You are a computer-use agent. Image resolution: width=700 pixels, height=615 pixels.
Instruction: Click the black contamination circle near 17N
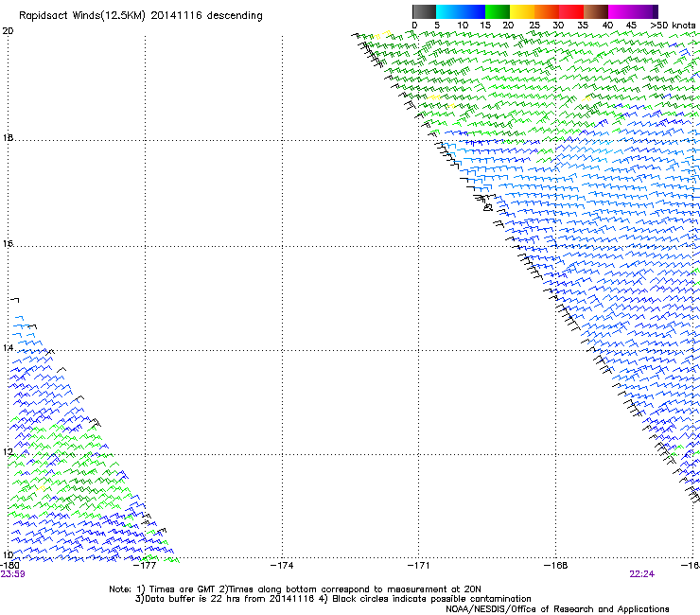pyautogui.click(x=488, y=207)
